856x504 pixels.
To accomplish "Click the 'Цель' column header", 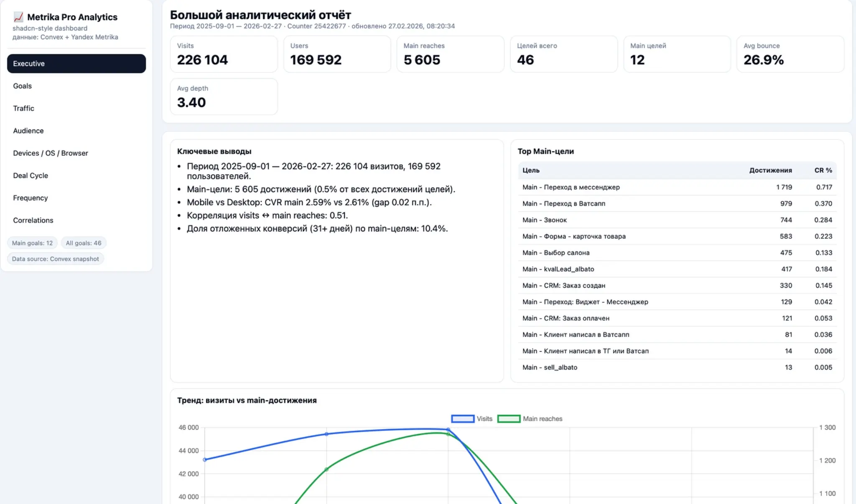I will point(531,170).
